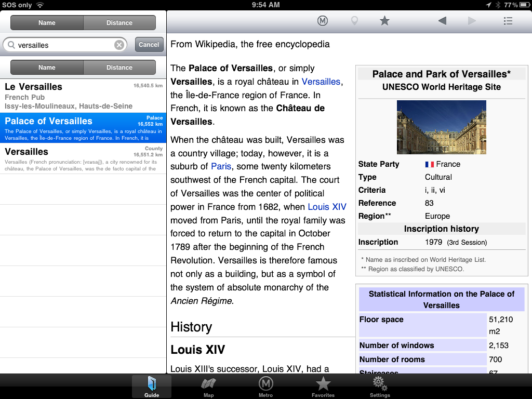
Task: Tap the Wi-Fi status icon
Action: [40, 5]
